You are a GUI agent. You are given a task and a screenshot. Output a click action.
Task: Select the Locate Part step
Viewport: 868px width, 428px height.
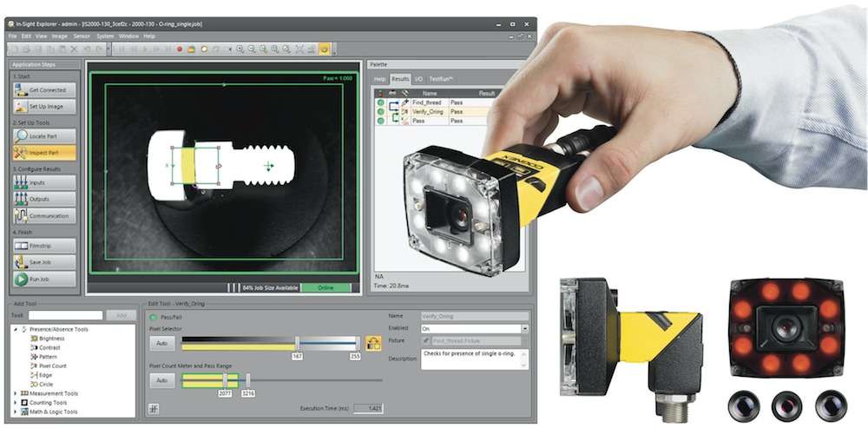click(x=45, y=136)
